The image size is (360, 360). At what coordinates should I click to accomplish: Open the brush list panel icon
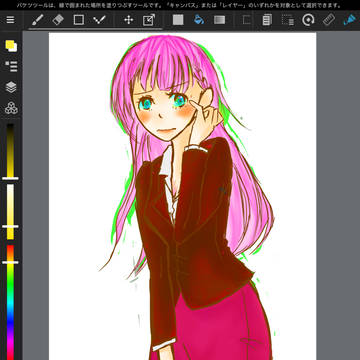pyautogui.click(x=11, y=66)
